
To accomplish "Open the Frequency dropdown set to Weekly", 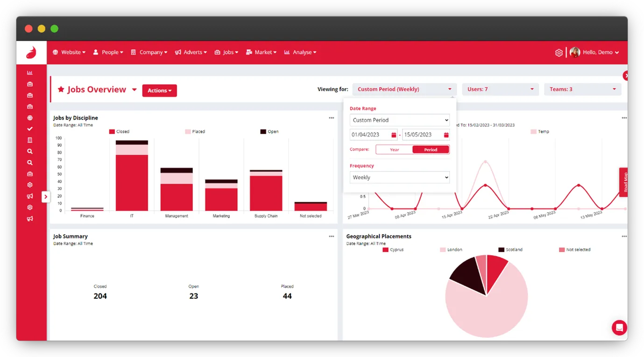I will (399, 177).
